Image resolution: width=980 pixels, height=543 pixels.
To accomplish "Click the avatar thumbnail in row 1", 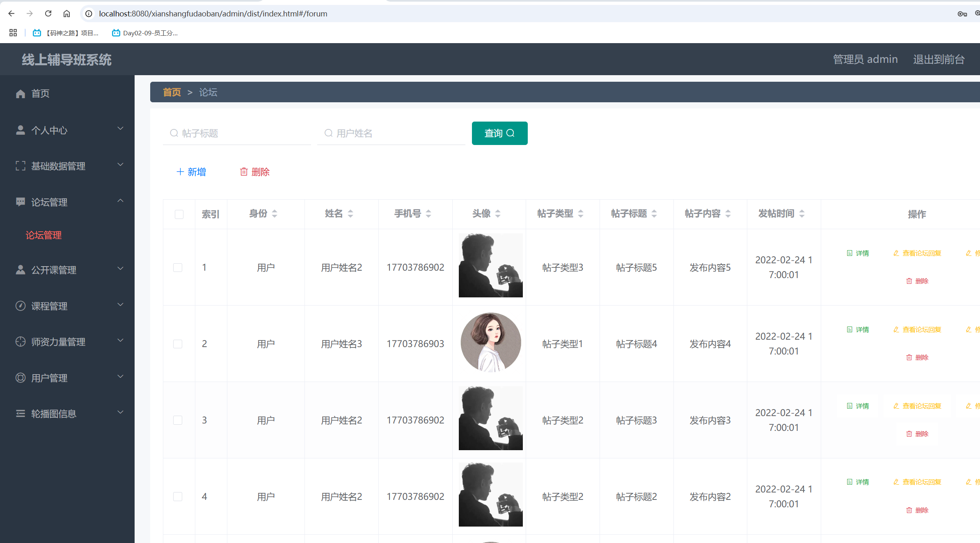I will pos(491,265).
